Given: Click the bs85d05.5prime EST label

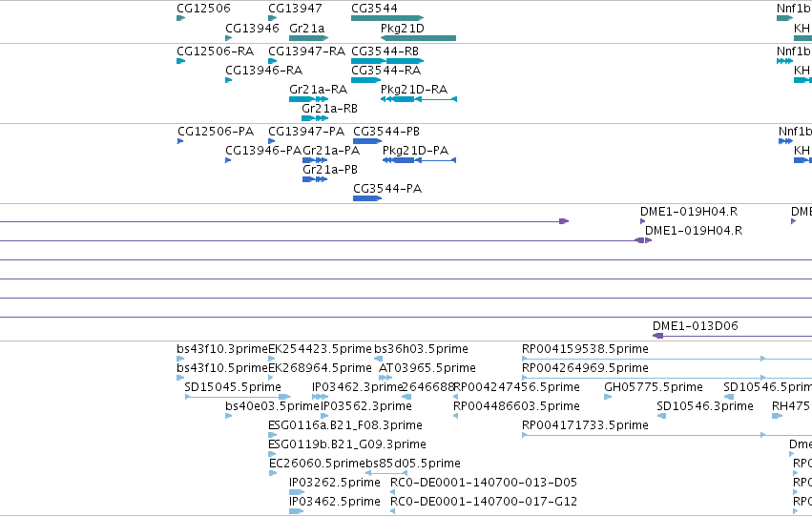Looking at the screenshot, I should 413,464.
